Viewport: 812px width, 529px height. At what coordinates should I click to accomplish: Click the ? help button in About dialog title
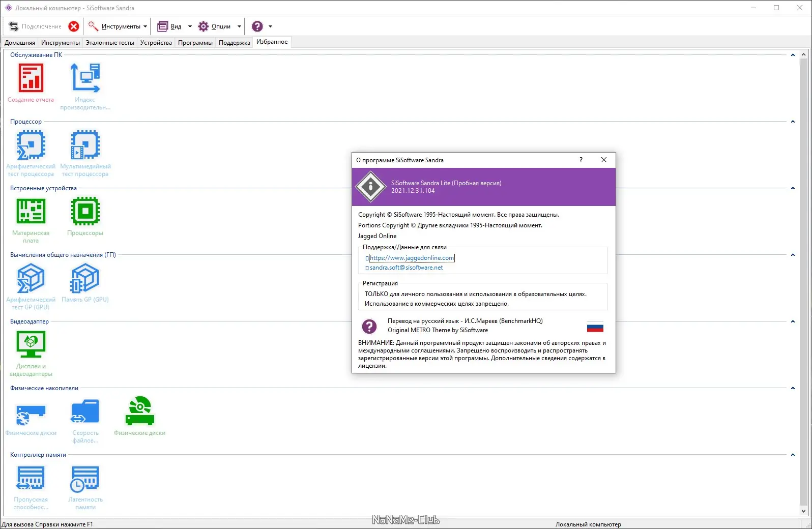tap(581, 160)
